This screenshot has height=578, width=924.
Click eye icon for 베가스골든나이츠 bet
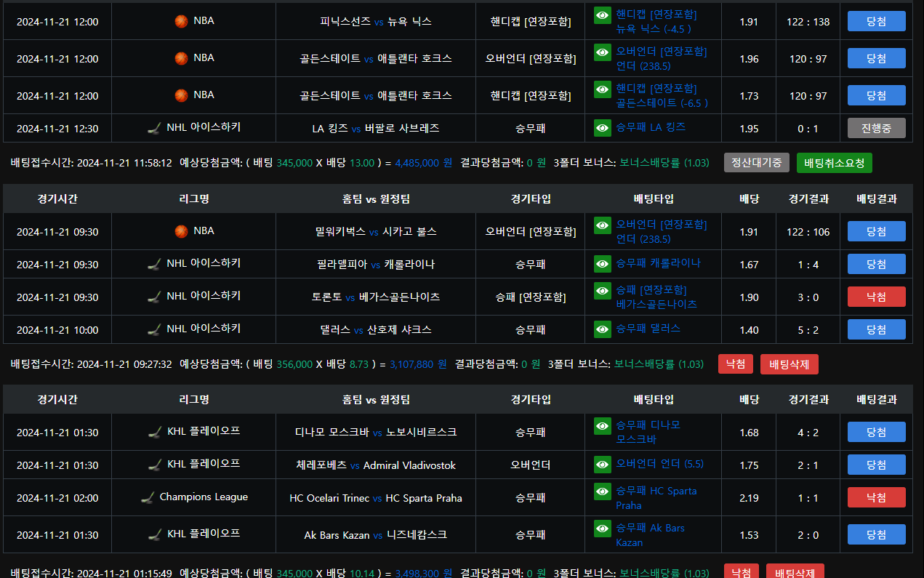click(602, 290)
